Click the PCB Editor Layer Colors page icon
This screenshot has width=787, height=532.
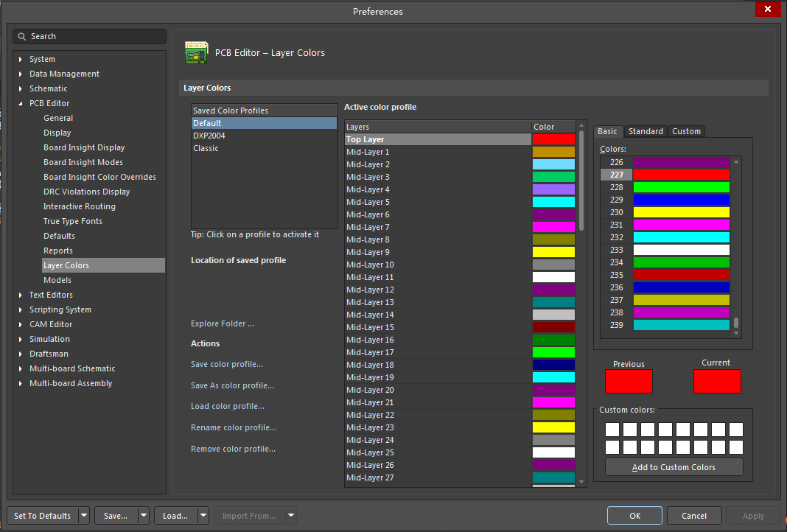tap(196, 52)
